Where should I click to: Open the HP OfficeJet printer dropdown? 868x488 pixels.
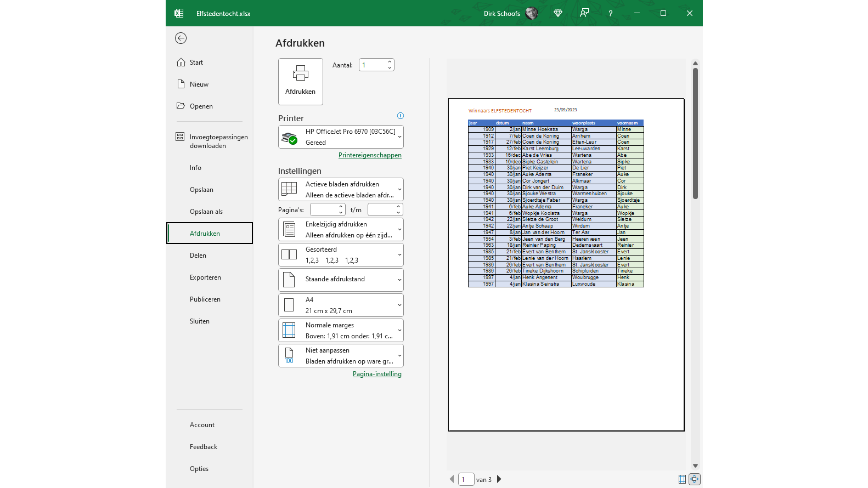tap(341, 137)
